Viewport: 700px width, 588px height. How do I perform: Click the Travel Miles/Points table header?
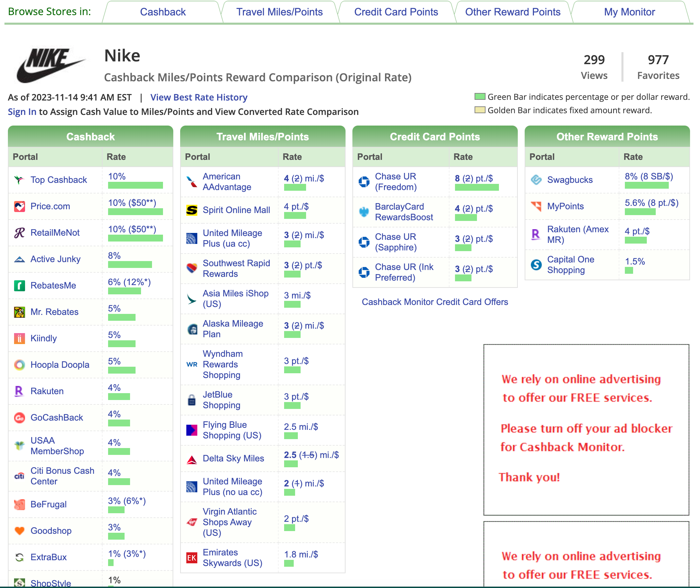coord(262,137)
